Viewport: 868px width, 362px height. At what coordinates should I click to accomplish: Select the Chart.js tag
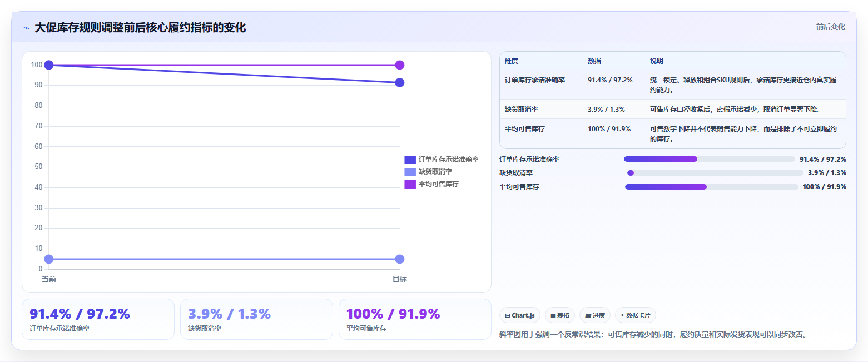[x=520, y=315]
